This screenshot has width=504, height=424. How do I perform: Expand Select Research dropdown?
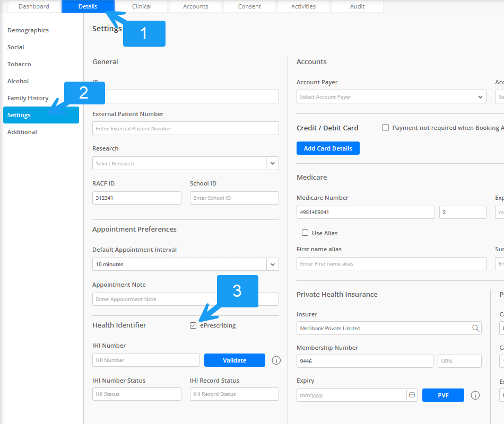273,163
